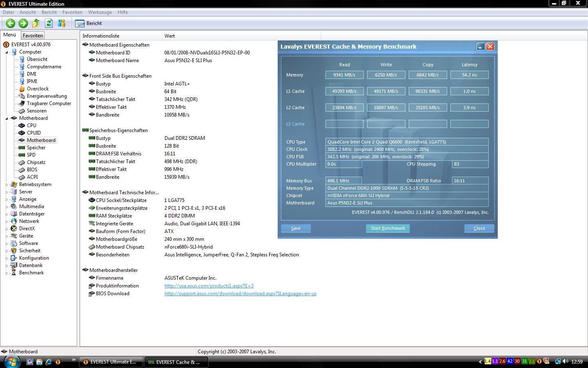Open the ACPI tree item
Image resolution: width=588 pixels, height=368 pixels.
click(32, 177)
